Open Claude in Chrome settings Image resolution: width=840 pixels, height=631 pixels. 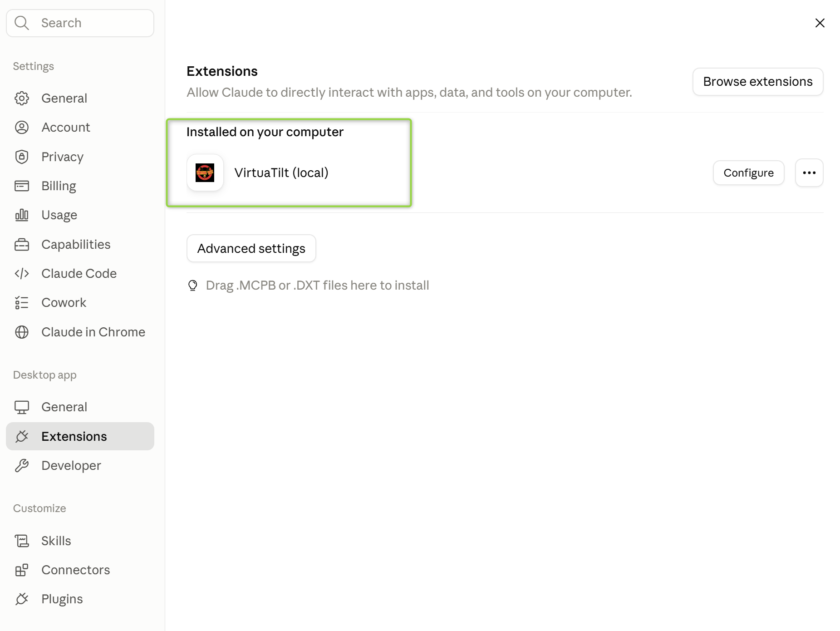80,332
